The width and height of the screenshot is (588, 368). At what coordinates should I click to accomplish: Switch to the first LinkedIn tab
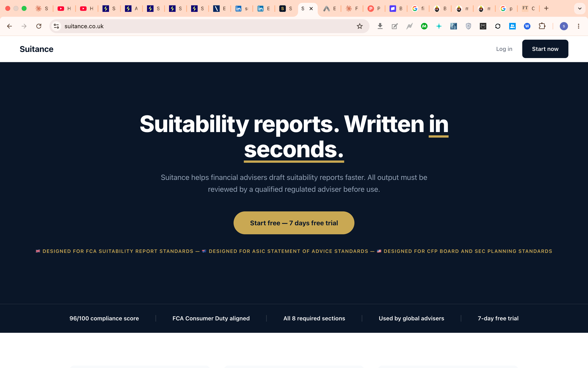(242, 9)
